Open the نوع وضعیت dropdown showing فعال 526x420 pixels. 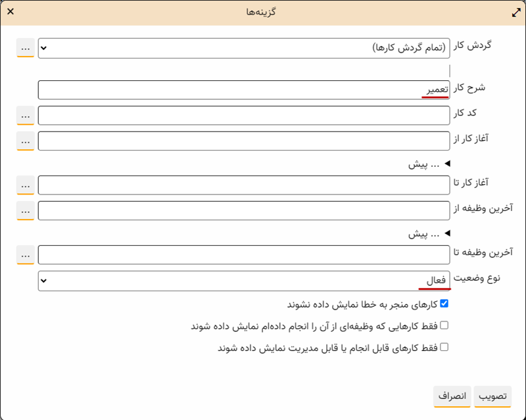[x=244, y=281]
